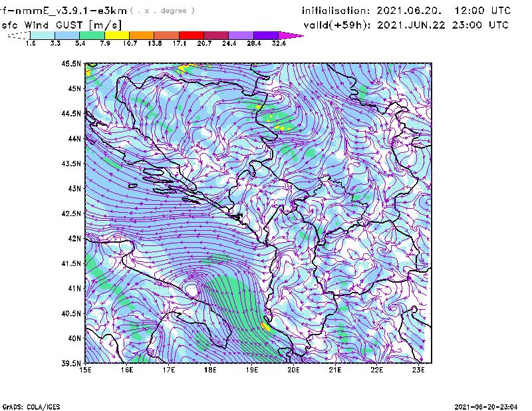Click the '2021-06-20-23:04' timestamp
The height and width of the screenshot is (411, 532).
pos(486,407)
